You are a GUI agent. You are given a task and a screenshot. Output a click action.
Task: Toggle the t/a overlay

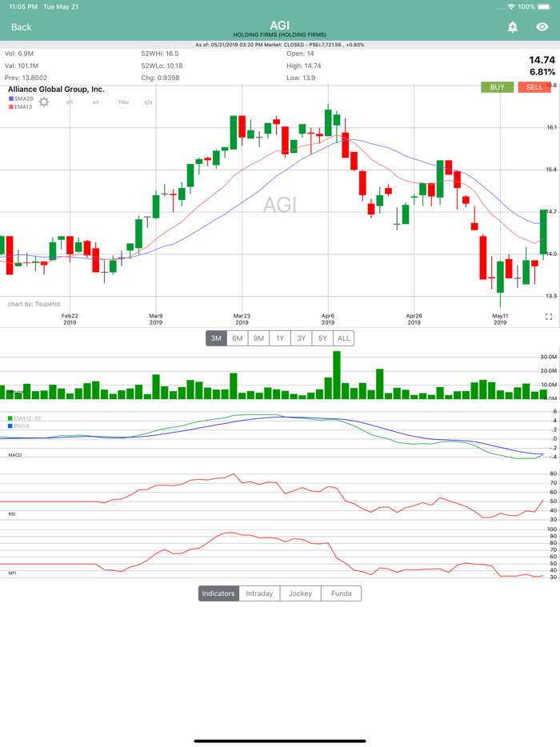(149, 102)
